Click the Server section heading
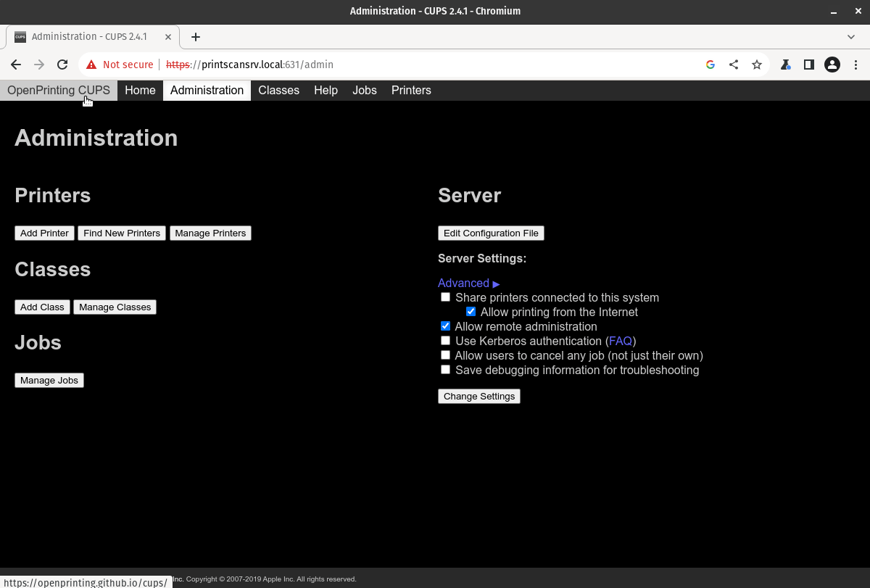 (x=469, y=196)
